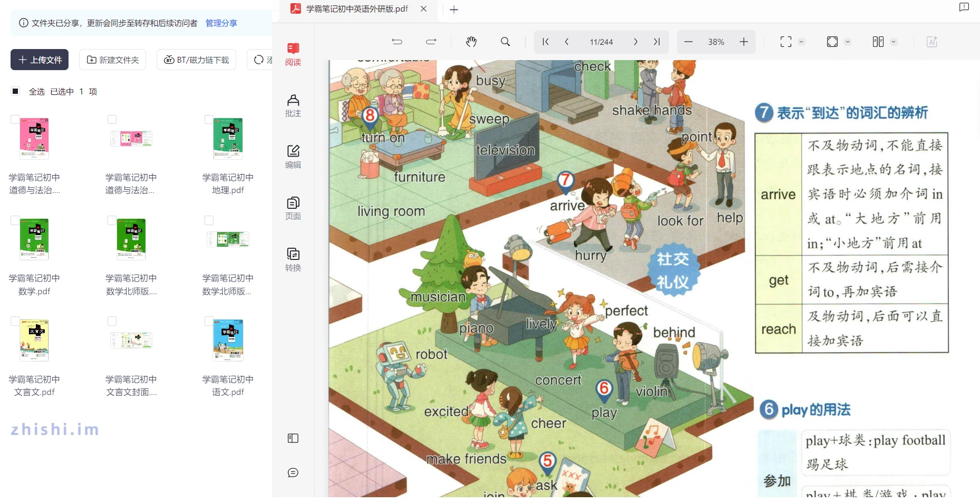Screen dimensions: 980x503
Task: Toggle the 全选 select-all checkbox
Action: pyautogui.click(x=15, y=91)
